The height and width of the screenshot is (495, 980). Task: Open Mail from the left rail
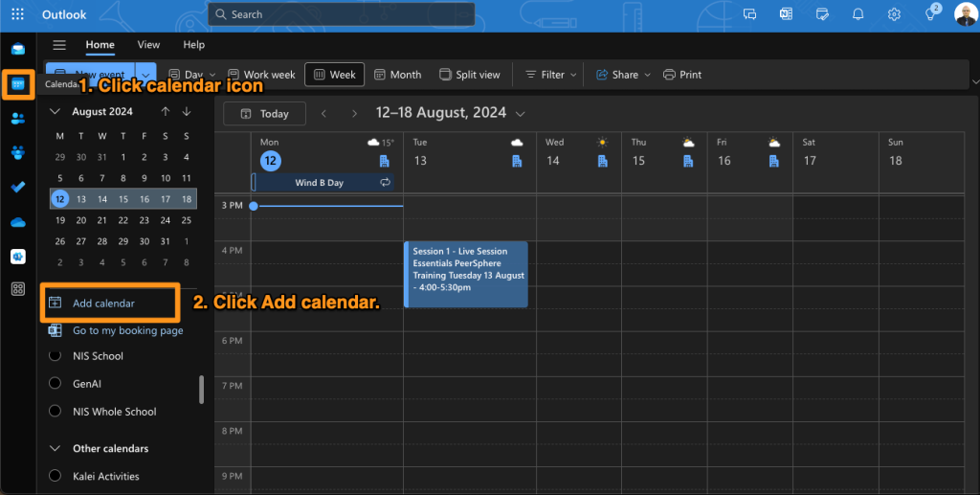(18, 50)
